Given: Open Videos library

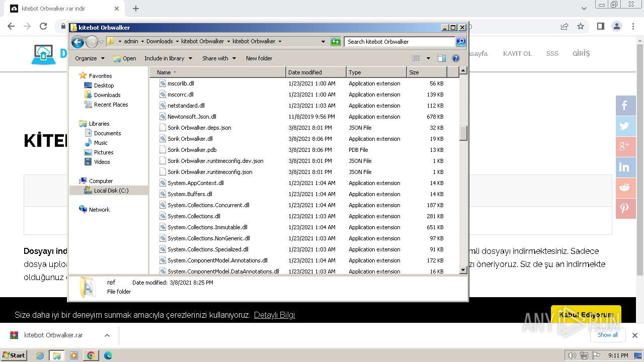Looking at the screenshot, I should (x=102, y=162).
